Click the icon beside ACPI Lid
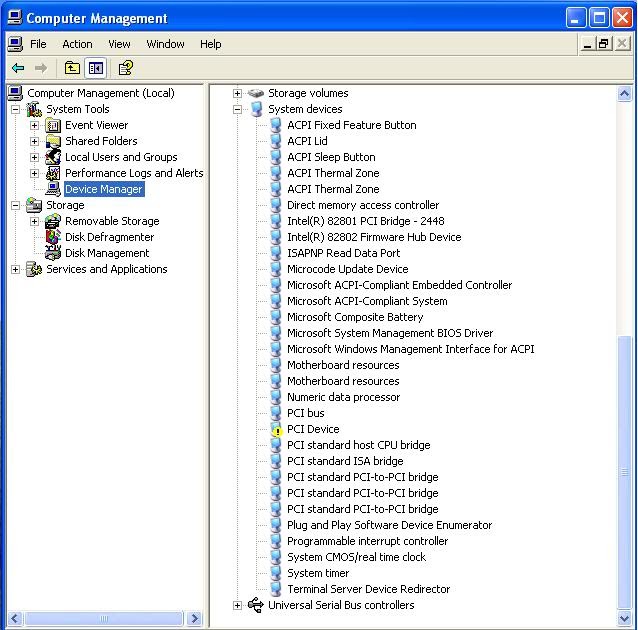 (276, 141)
